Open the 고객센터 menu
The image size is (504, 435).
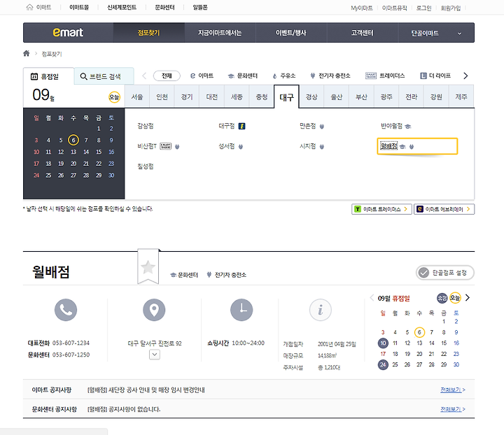point(363,33)
